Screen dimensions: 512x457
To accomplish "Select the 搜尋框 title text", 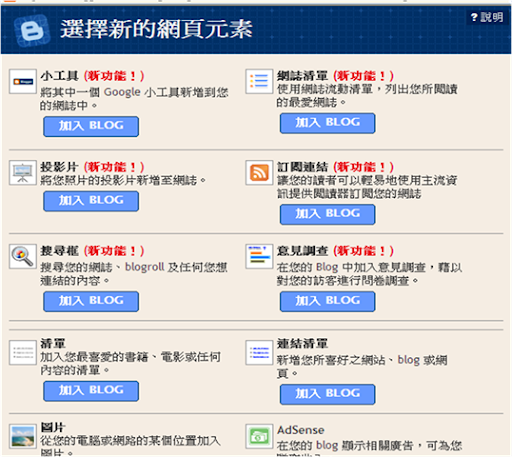I will (x=60, y=251).
